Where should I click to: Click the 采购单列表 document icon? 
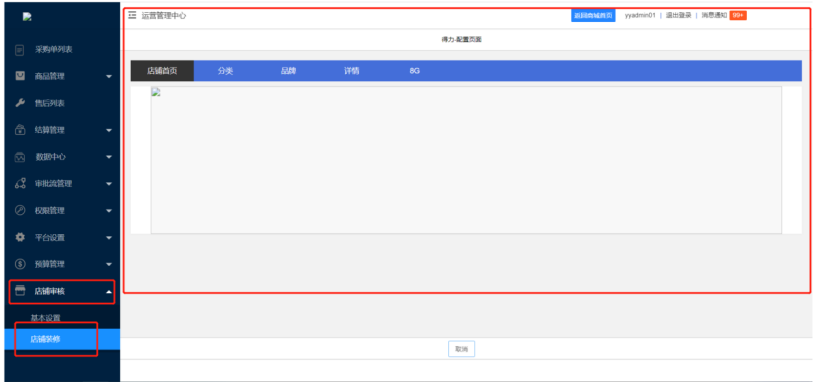tap(20, 50)
